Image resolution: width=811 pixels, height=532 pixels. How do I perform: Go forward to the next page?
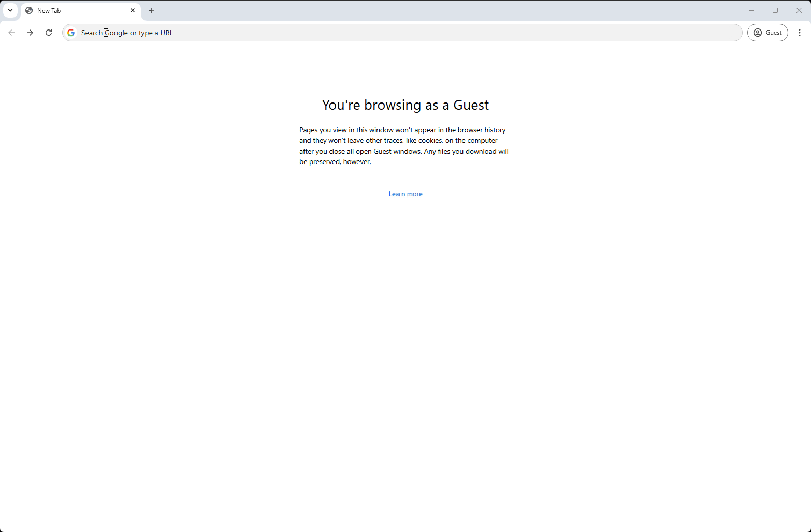click(30, 33)
